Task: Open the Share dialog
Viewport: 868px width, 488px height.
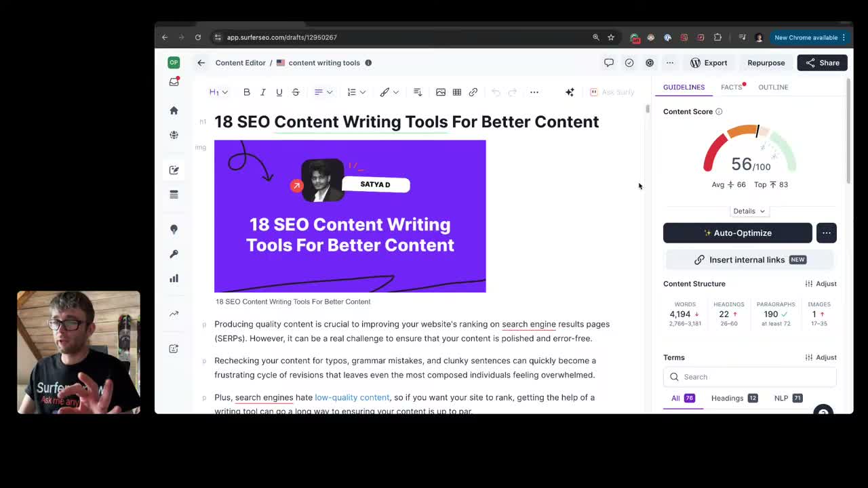Action: coord(823,63)
